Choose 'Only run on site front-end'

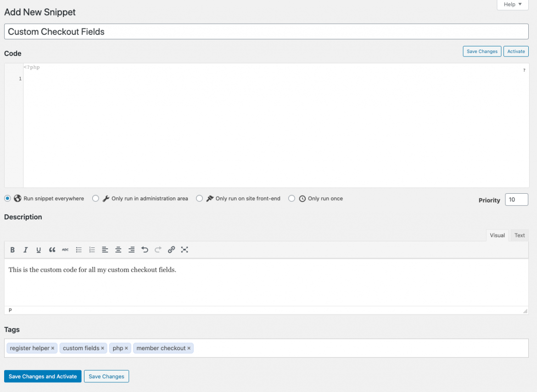pyautogui.click(x=199, y=199)
